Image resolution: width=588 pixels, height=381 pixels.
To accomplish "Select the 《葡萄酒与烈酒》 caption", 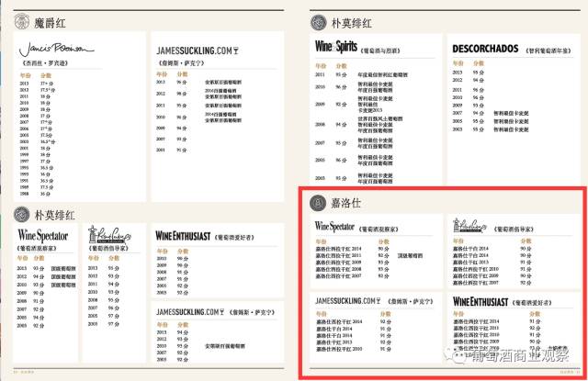I will [x=380, y=50].
